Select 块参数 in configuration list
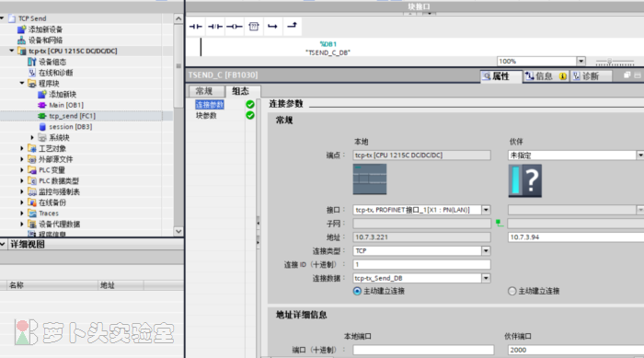 click(x=206, y=115)
